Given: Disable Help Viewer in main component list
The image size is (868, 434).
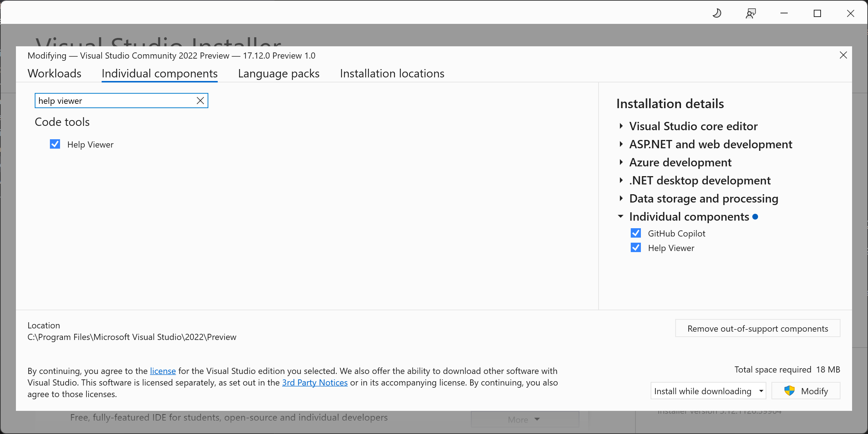Looking at the screenshot, I should coord(55,144).
